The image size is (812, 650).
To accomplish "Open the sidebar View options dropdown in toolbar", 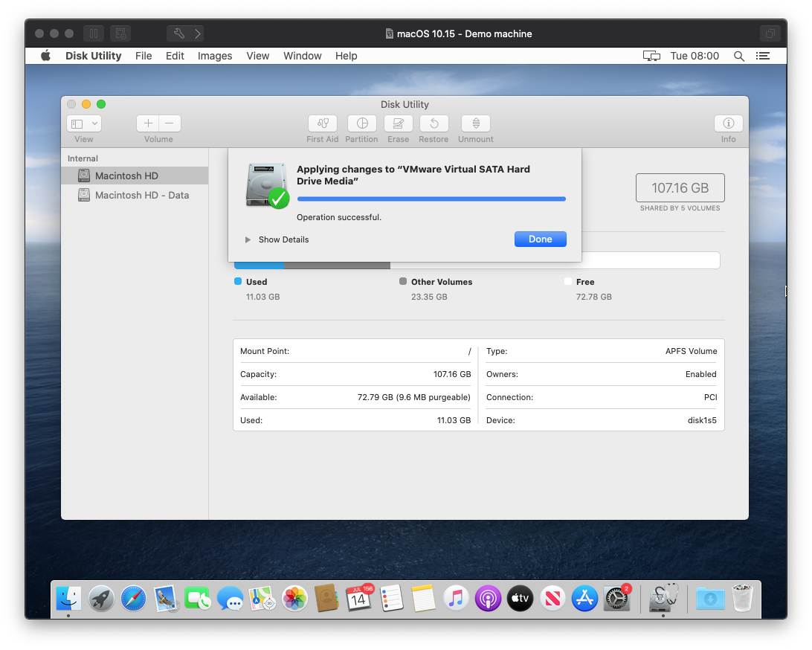I will click(x=84, y=123).
